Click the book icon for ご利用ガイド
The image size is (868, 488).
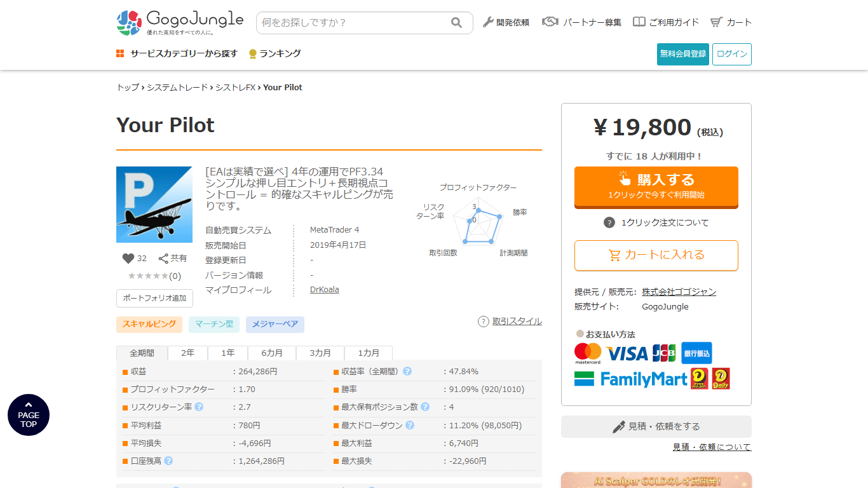(x=639, y=22)
